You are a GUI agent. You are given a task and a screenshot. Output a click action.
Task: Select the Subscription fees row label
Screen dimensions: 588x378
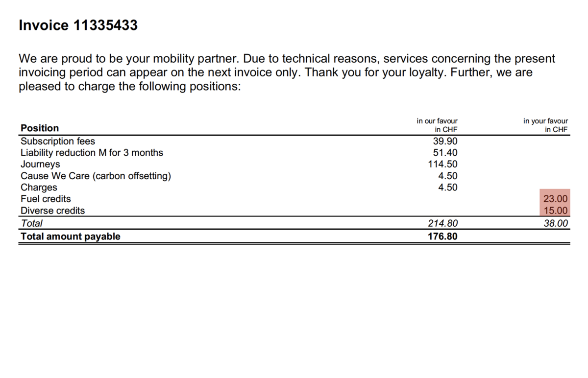58,141
